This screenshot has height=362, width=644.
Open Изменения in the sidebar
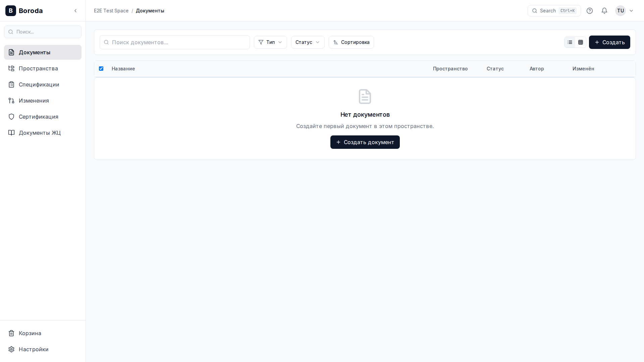[x=34, y=101]
